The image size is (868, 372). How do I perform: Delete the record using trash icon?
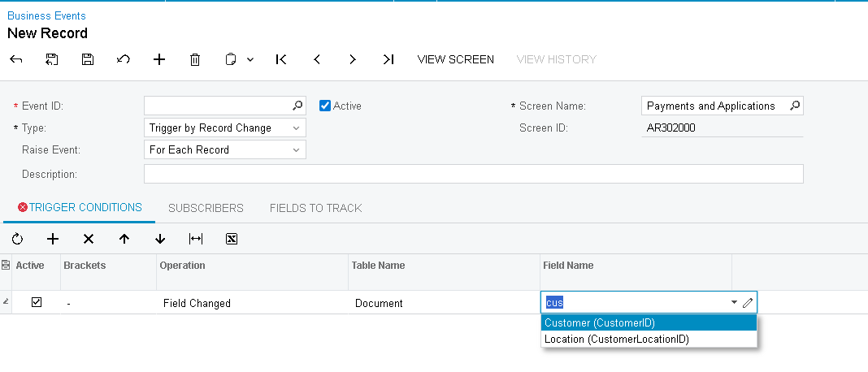point(195,59)
